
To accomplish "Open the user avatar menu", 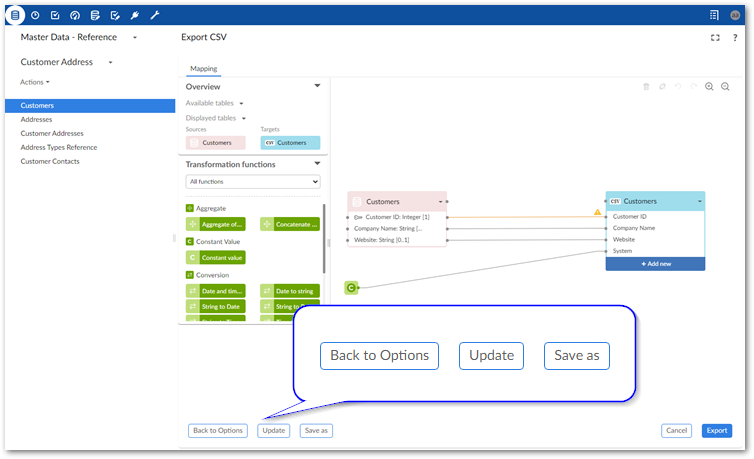I will pos(735,15).
